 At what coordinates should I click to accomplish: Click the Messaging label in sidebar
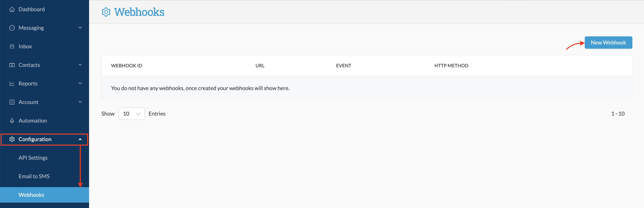pos(31,28)
